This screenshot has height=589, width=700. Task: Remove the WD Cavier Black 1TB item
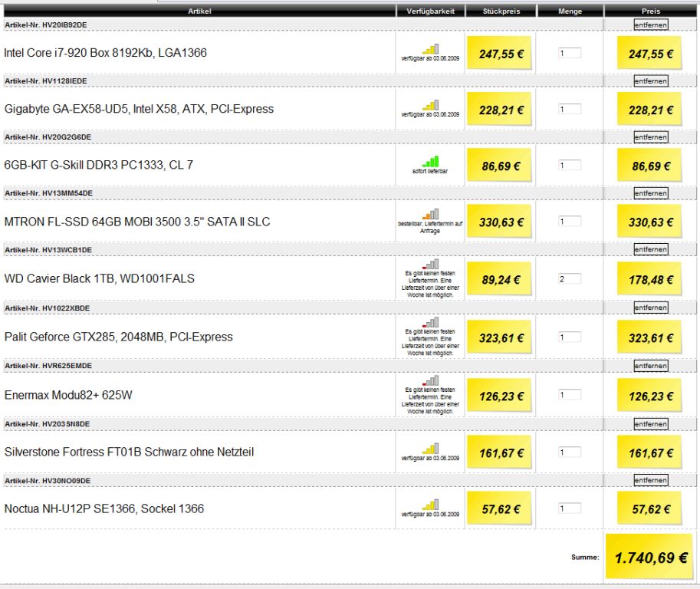[651, 249]
